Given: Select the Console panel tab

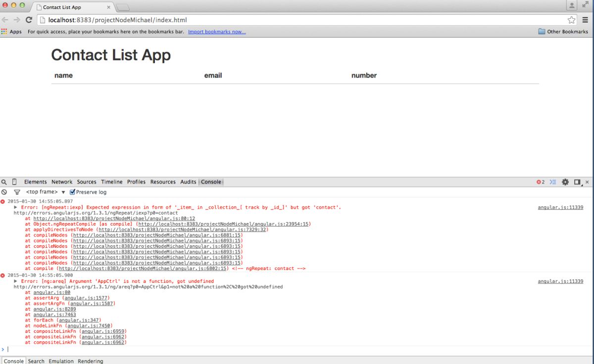Looking at the screenshot, I should [211, 182].
